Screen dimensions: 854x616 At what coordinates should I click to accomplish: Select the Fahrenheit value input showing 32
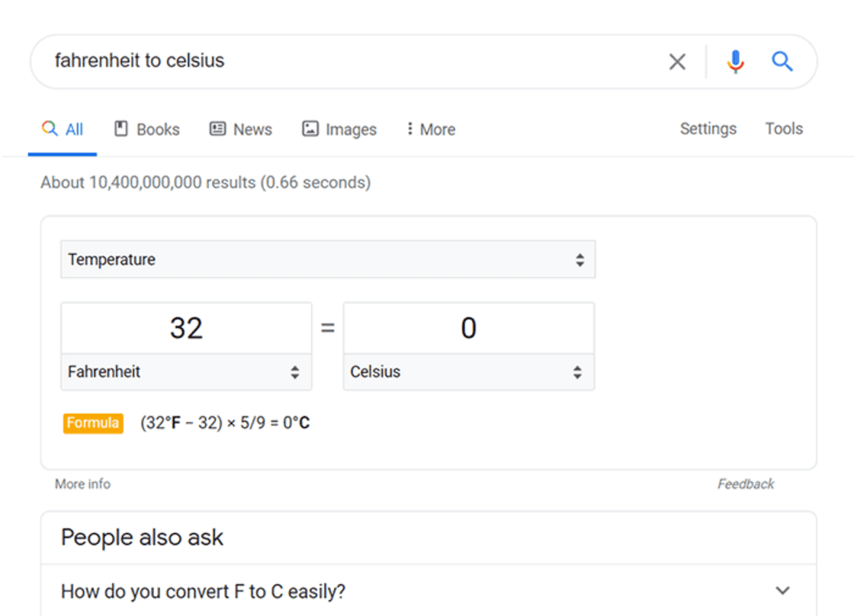[x=186, y=328]
